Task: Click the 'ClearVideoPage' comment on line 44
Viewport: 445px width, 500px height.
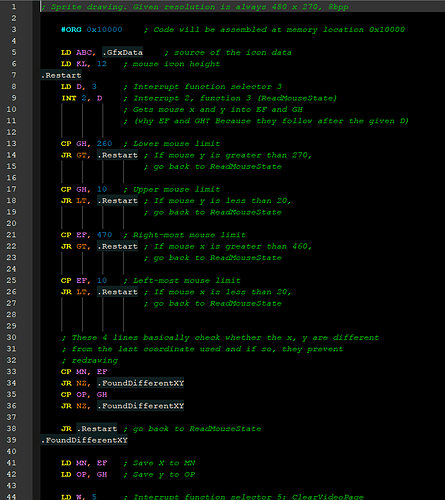Action: tap(243, 497)
